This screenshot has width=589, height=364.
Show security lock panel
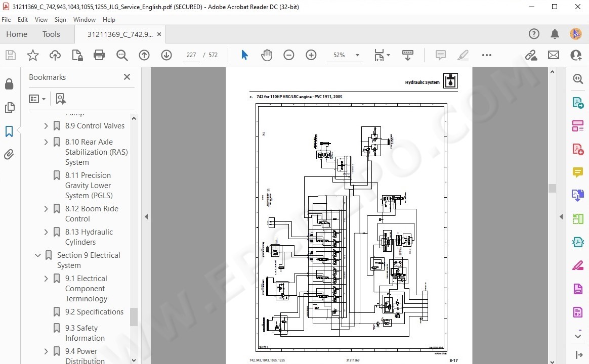tap(10, 84)
